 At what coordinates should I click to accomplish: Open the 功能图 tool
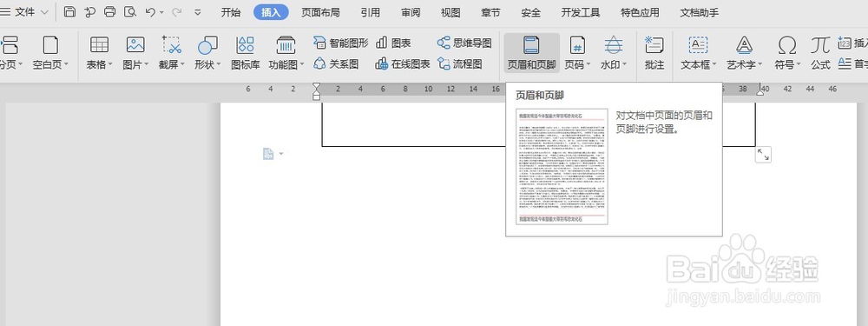point(286,53)
